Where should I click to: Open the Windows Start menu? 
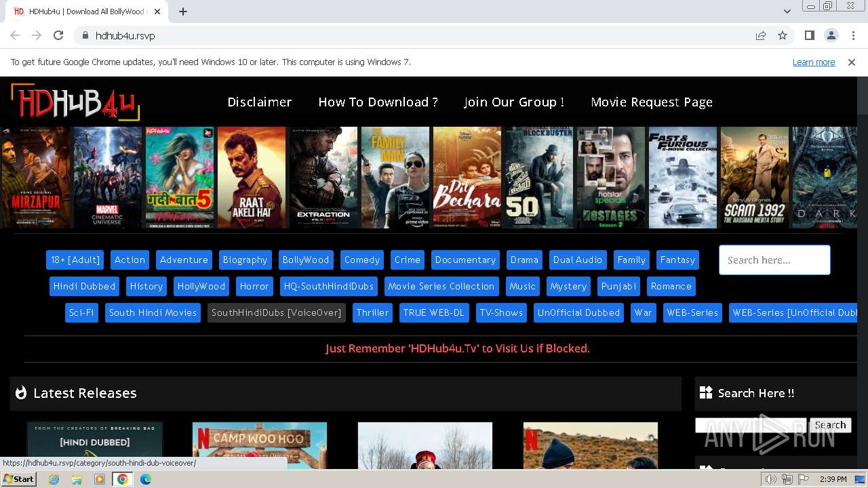point(19,479)
